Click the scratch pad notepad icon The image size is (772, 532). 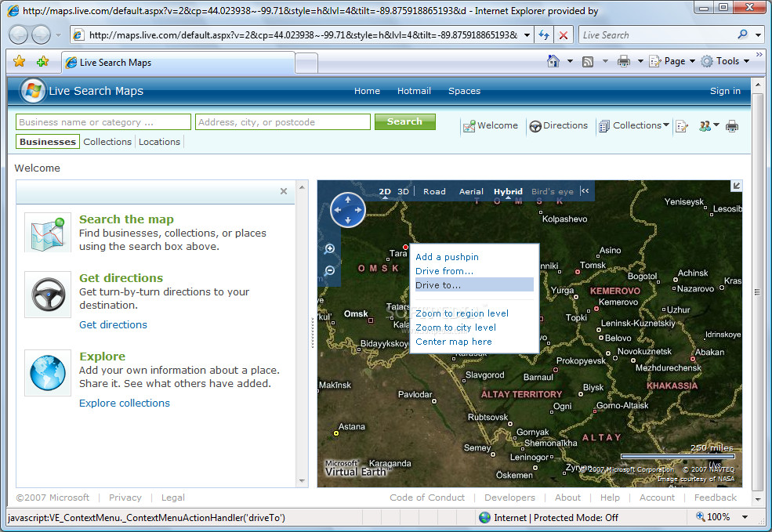[x=682, y=126]
